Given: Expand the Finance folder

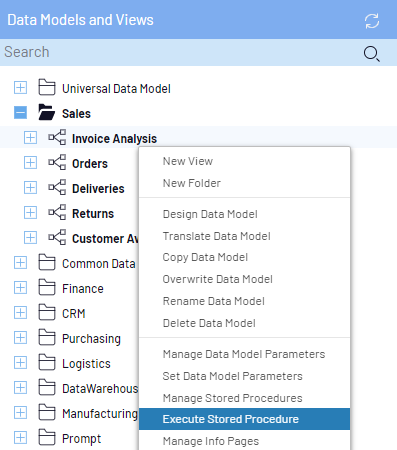Looking at the screenshot, I should (20, 287).
